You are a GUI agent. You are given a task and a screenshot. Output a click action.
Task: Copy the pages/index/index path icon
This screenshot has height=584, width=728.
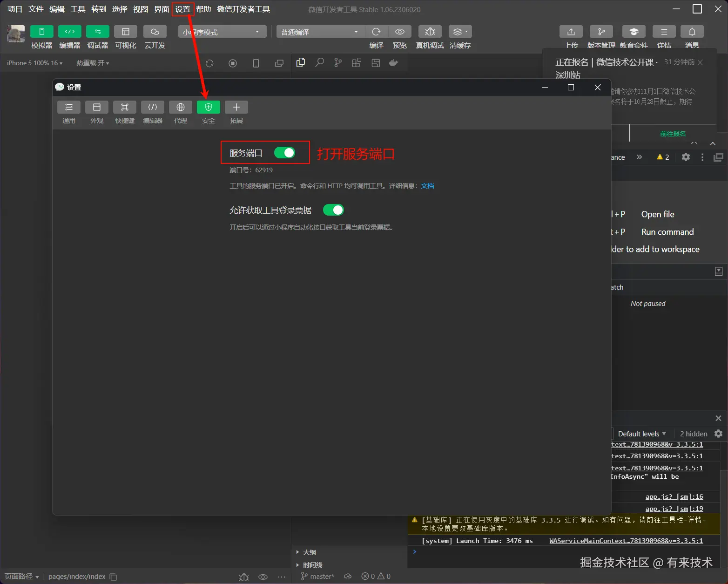click(x=113, y=577)
